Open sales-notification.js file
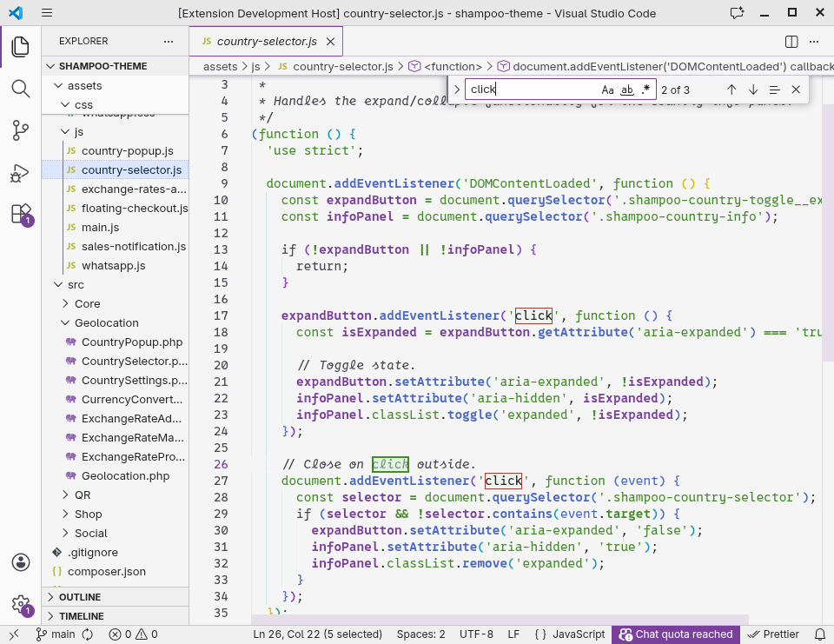Screen dimensions: 834x644 [x=115, y=247]
